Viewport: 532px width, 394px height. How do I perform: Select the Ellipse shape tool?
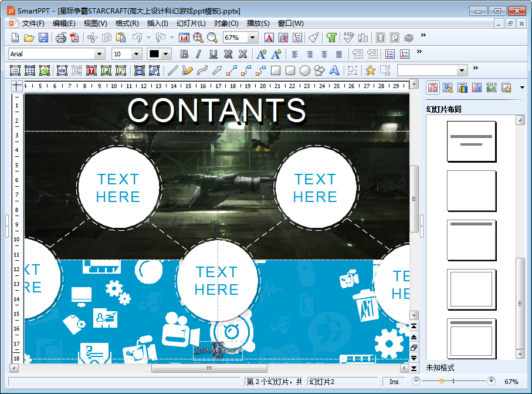click(305, 70)
